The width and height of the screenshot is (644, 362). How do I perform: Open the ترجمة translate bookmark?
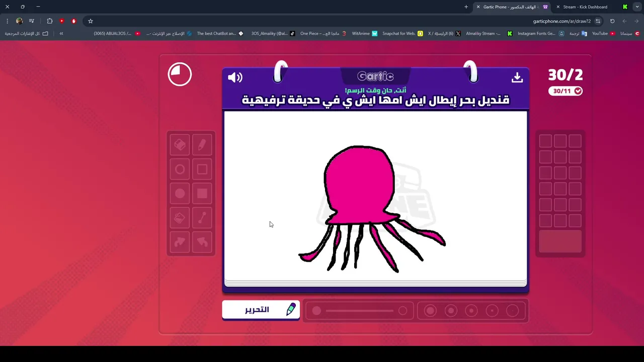click(x=578, y=34)
